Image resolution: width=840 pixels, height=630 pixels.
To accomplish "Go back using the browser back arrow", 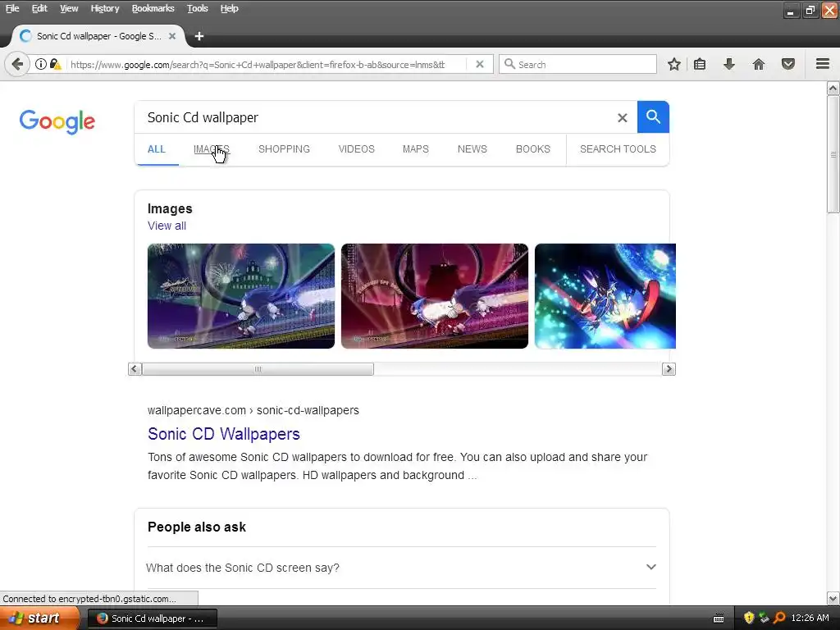I will coord(17,64).
